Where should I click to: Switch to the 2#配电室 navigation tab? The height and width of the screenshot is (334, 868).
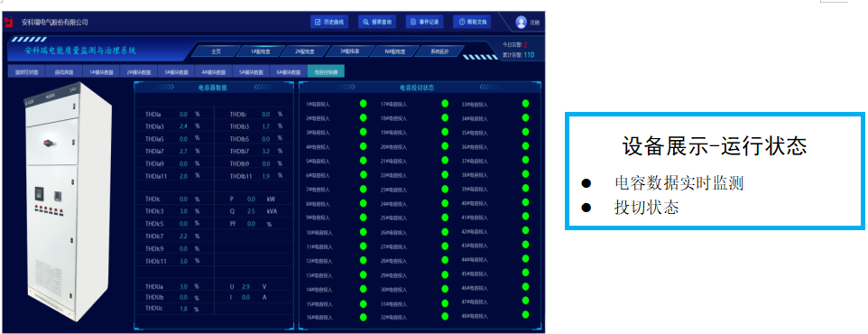point(304,51)
